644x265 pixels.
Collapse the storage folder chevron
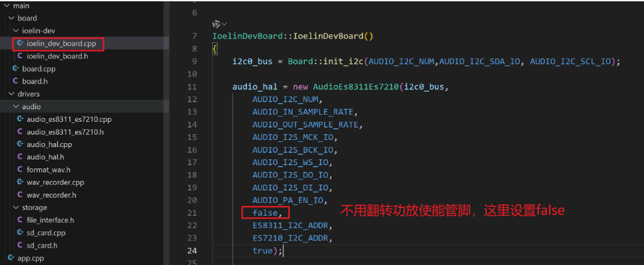click(x=16, y=207)
